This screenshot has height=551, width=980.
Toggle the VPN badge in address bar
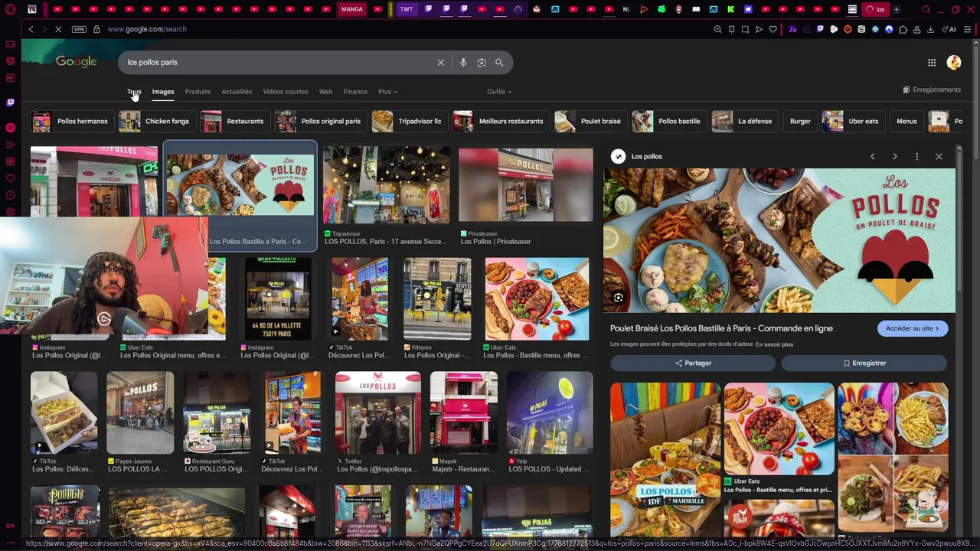coord(79,29)
